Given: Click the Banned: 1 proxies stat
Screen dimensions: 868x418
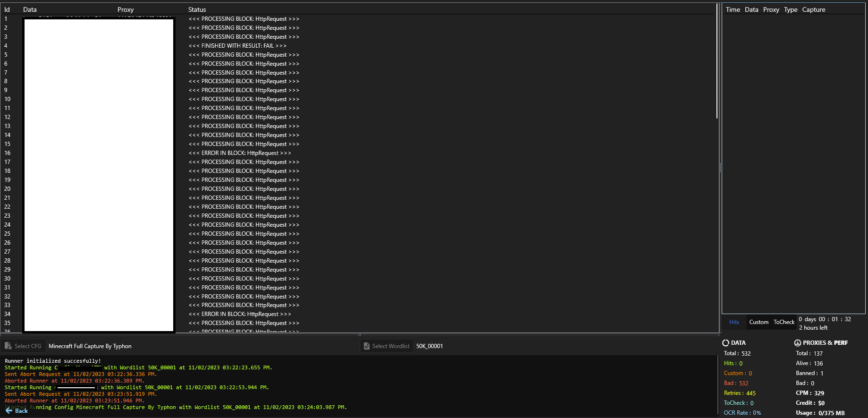Looking at the screenshot, I should [x=809, y=373].
